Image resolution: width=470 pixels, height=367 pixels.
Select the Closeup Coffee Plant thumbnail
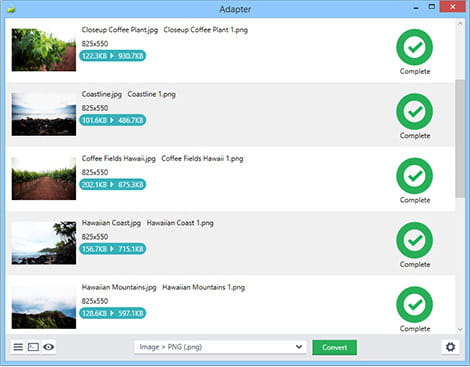click(x=44, y=50)
